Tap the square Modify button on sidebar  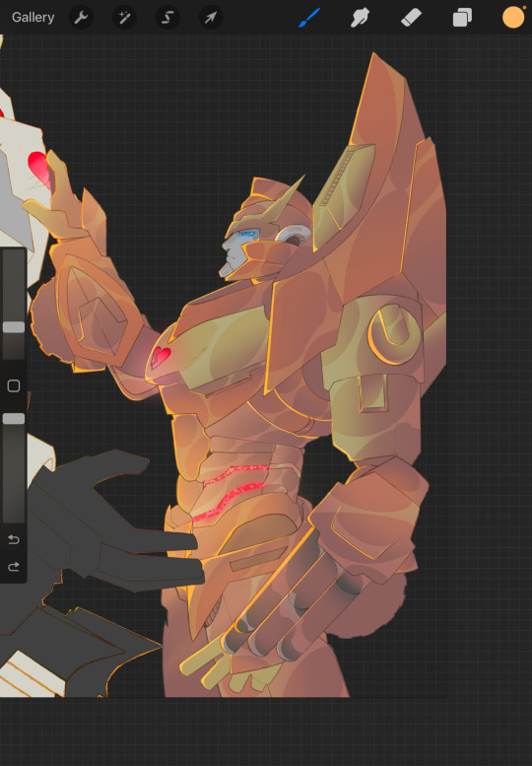click(x=14, y=385)
